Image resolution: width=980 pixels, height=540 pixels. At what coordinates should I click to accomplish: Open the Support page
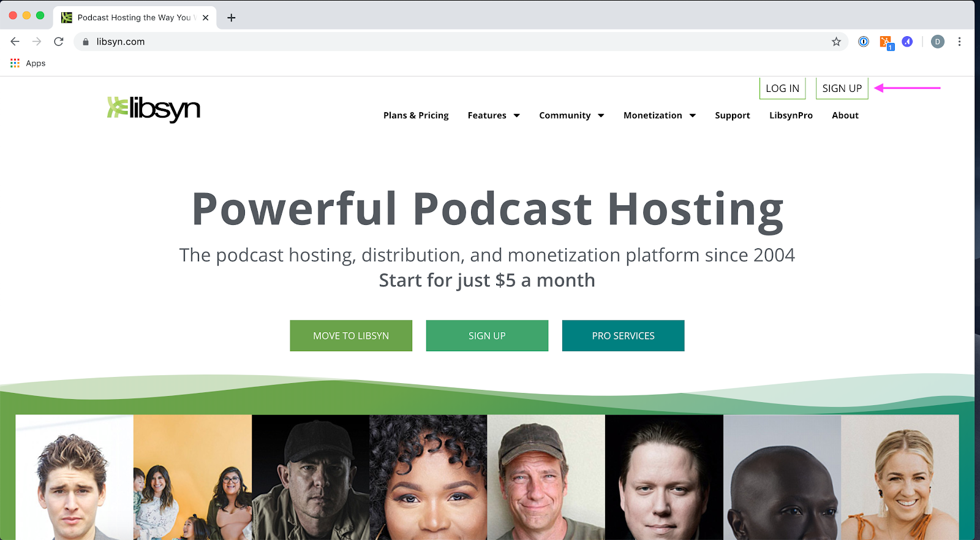pos(733,115)
